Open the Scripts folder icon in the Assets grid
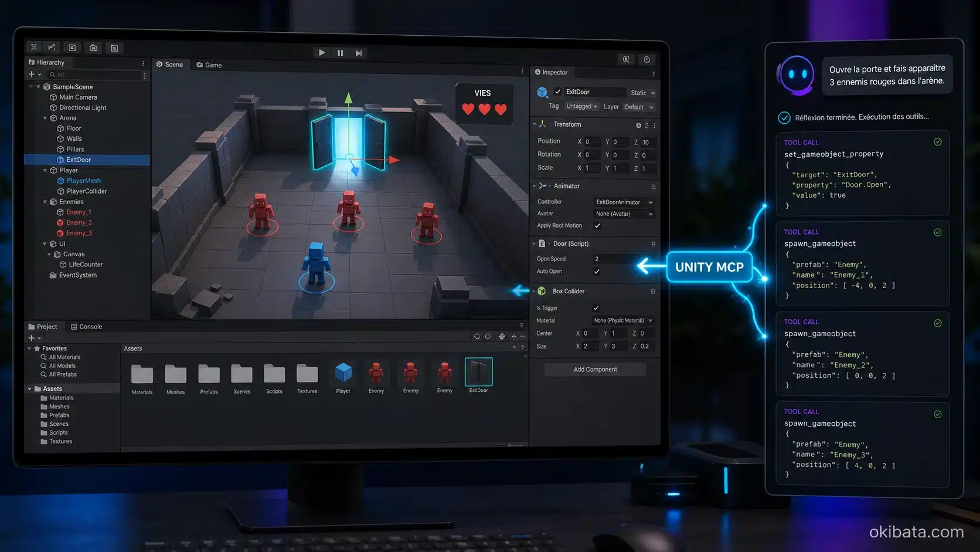 274,373
